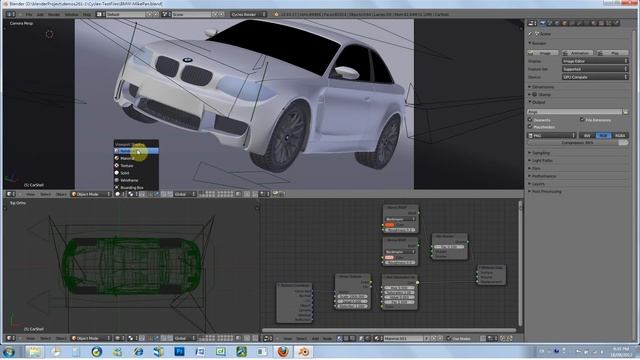This screenshot has width=640, height=360.
Task: Open View menu in camera viewport header
Action: [31, 194]
